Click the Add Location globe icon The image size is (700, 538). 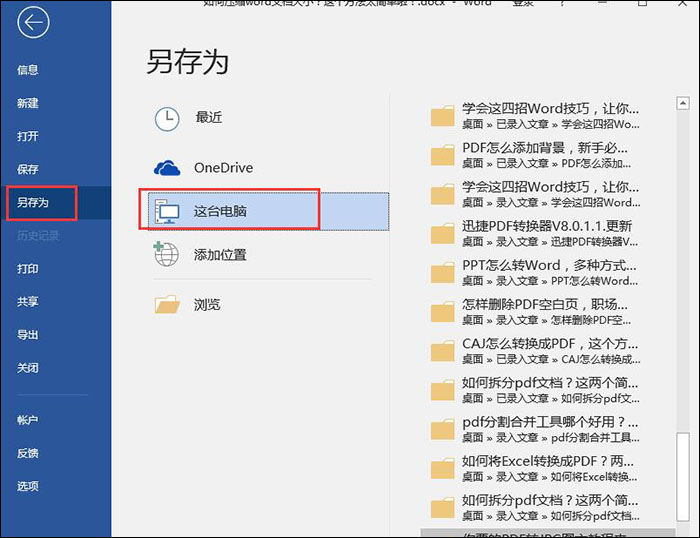(166, 254)
